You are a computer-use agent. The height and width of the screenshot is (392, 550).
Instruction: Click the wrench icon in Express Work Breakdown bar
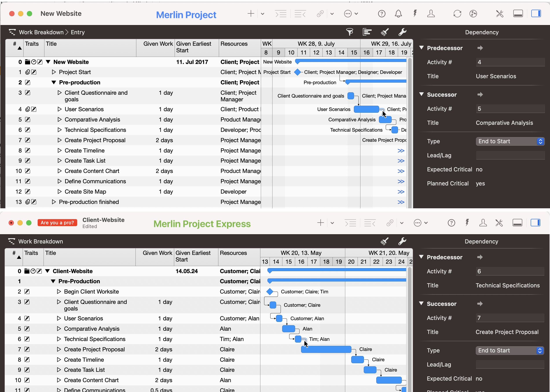[x=402, y=241]
